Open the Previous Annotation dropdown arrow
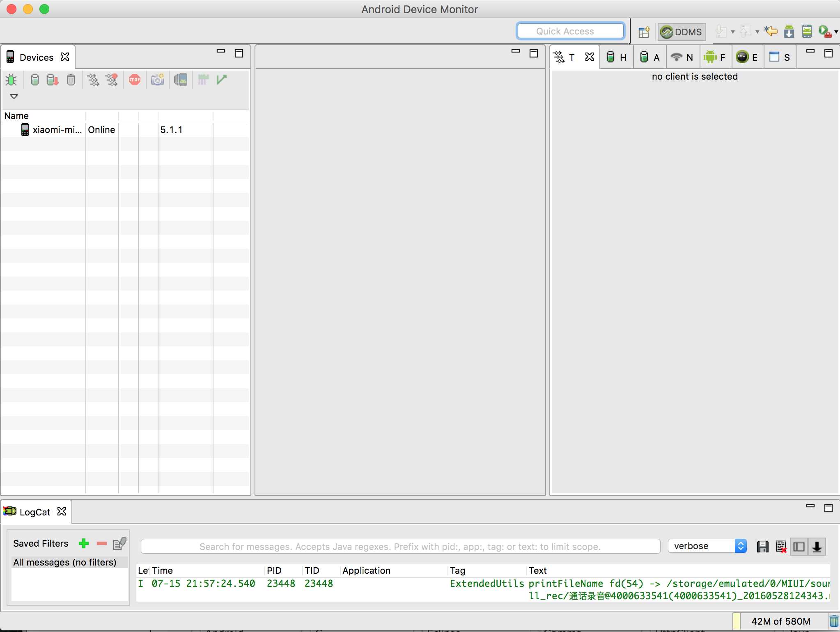840x632 pixels. tap(757, 32)
